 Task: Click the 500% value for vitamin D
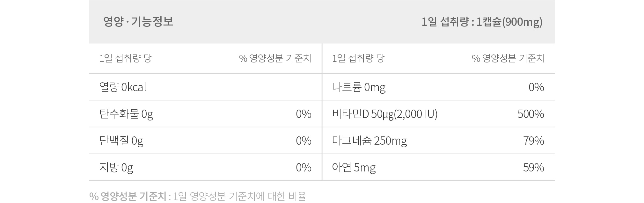pyautogui.click(x=531, y=114)
